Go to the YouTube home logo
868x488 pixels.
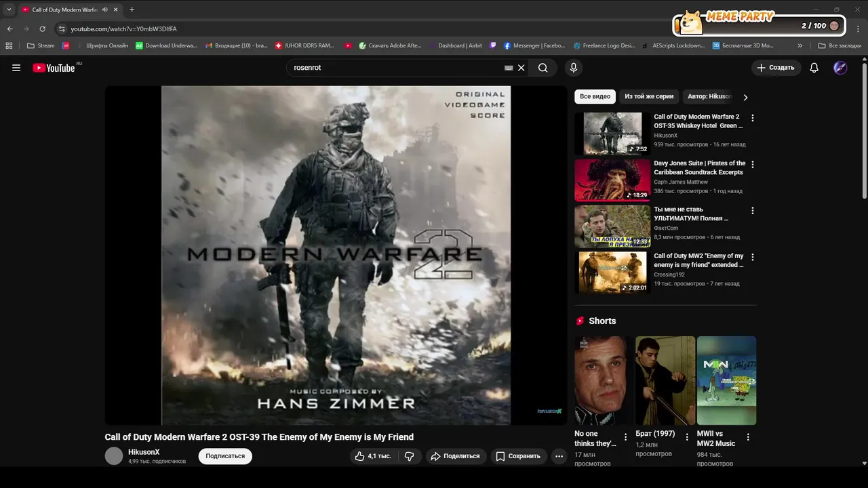tap(54, 68)
